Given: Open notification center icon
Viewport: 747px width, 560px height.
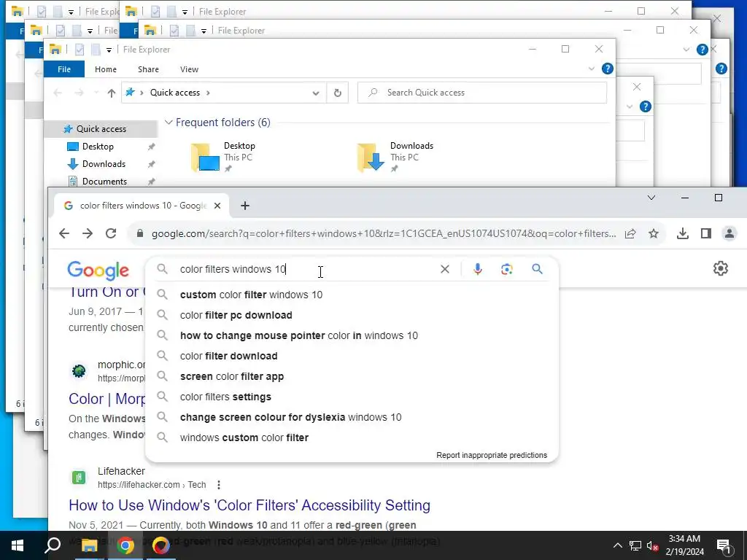Looking at the screenshot, I should [x=724, y=545].
